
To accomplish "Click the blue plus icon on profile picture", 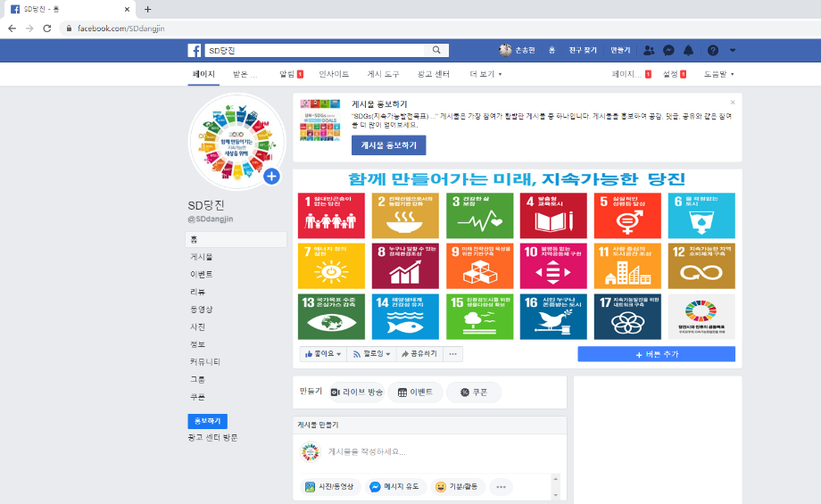I will [x=271, y=177].
